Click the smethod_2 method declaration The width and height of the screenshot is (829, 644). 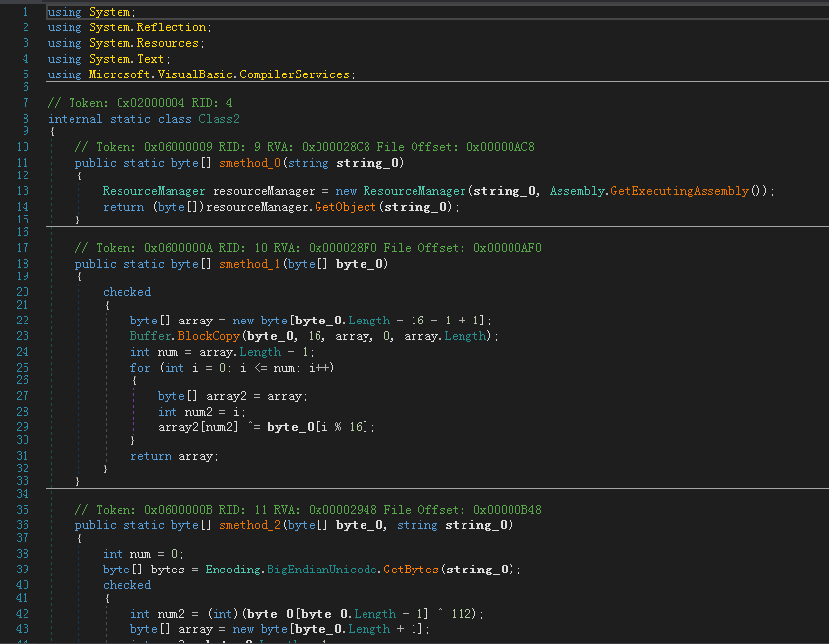click(250, 525)
